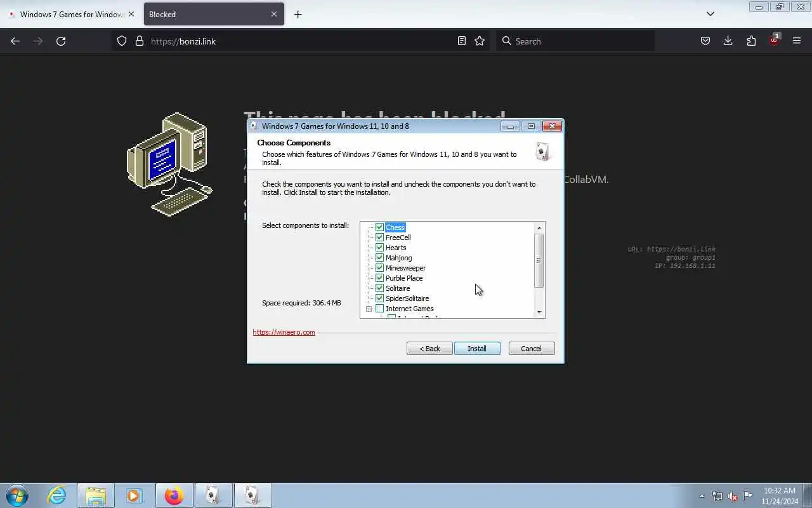Toggle reader view icon in address bar
The image size is (812, 508).
pyautogui.click(x=462, y=41)
